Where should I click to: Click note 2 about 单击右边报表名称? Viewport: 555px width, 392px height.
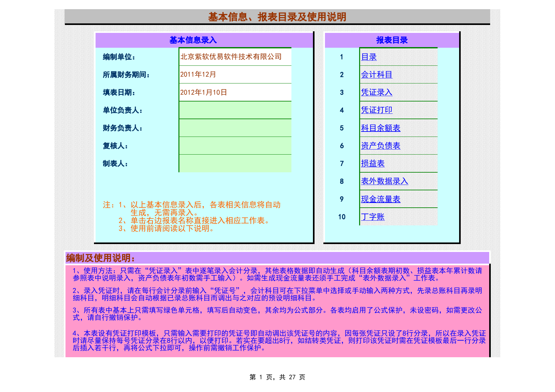pos(194,221)
